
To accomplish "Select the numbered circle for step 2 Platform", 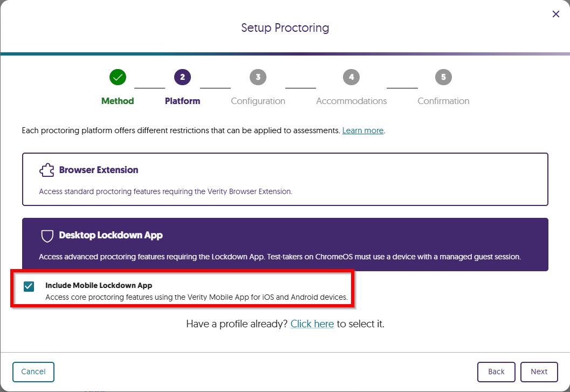I will [x=182, y=77].
